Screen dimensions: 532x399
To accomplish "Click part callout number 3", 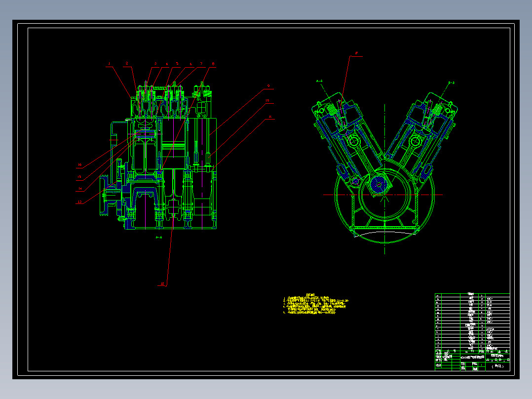I will point(155,64).
